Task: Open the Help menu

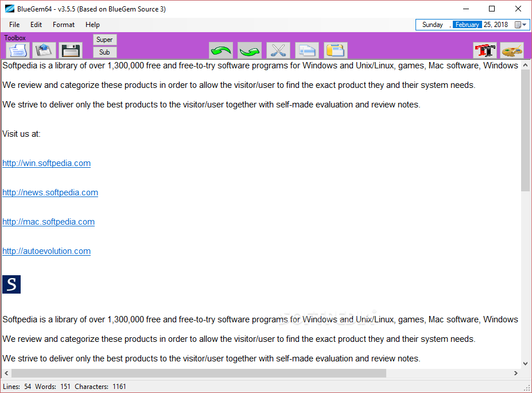Action: point(92,25)
